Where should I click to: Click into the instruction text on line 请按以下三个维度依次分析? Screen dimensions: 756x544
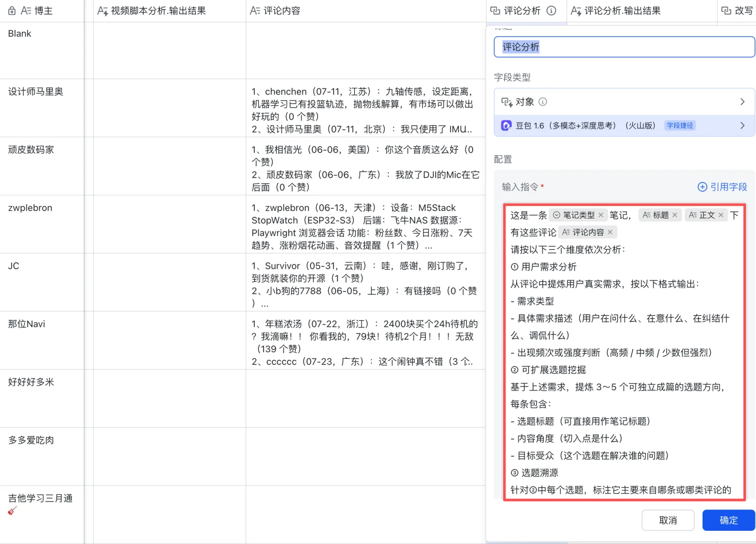[x=568, y=249]
